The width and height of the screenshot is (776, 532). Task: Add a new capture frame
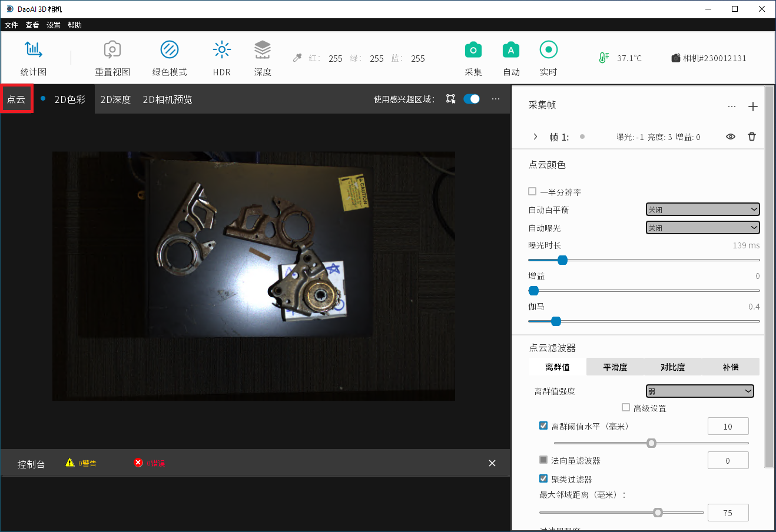[752, 107]
